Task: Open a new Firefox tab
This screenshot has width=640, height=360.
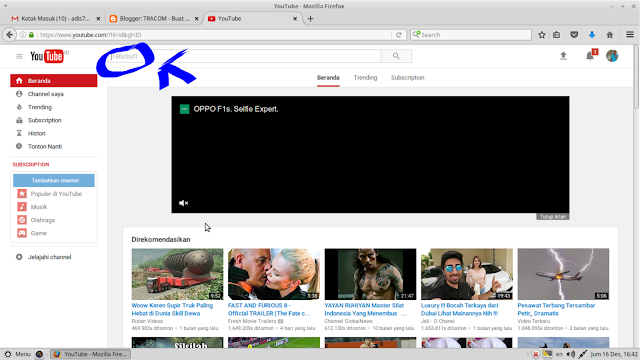Action: coord(311,19)
